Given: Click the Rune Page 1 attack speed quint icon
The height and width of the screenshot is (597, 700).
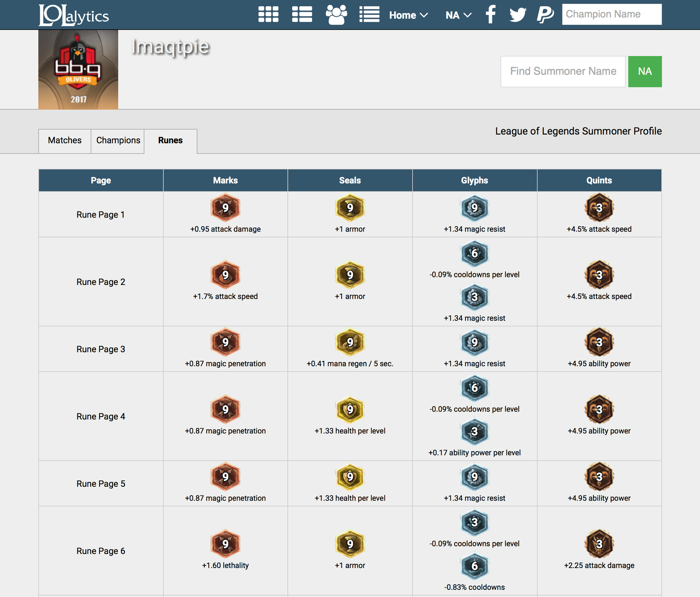Looking at the screenshot, I should click(x=599, y=207).
